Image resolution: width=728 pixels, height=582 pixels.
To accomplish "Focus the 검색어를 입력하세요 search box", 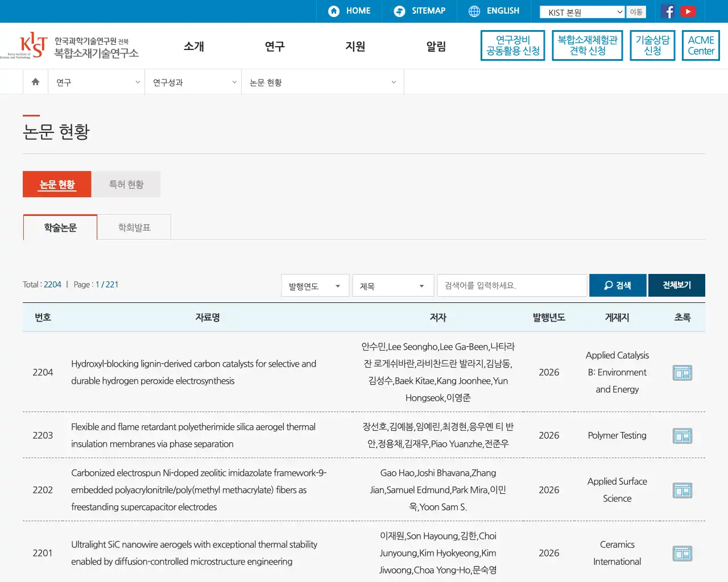I will click(512, 285).
